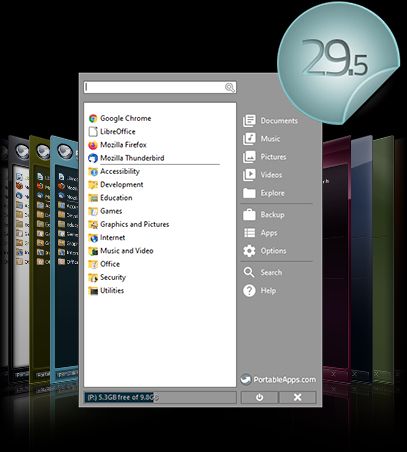Expand the Games category folder

(x=105, y=211)
